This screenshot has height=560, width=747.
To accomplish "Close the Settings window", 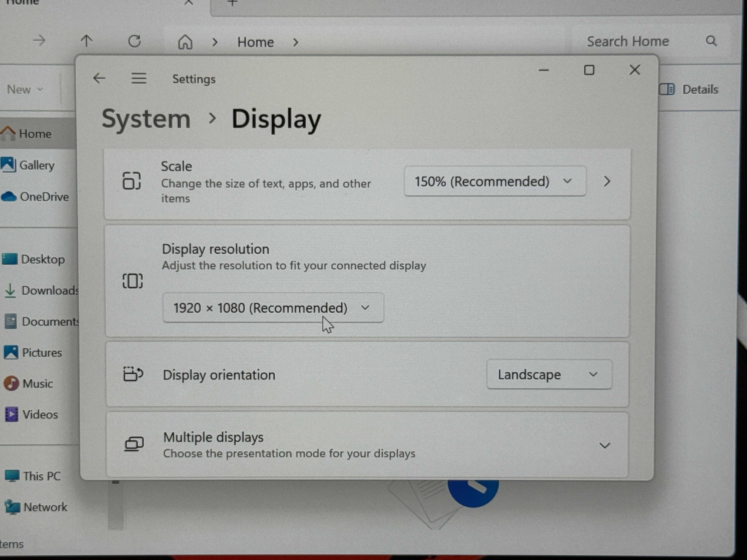I will pyautogui.click(x=635, y=70).
